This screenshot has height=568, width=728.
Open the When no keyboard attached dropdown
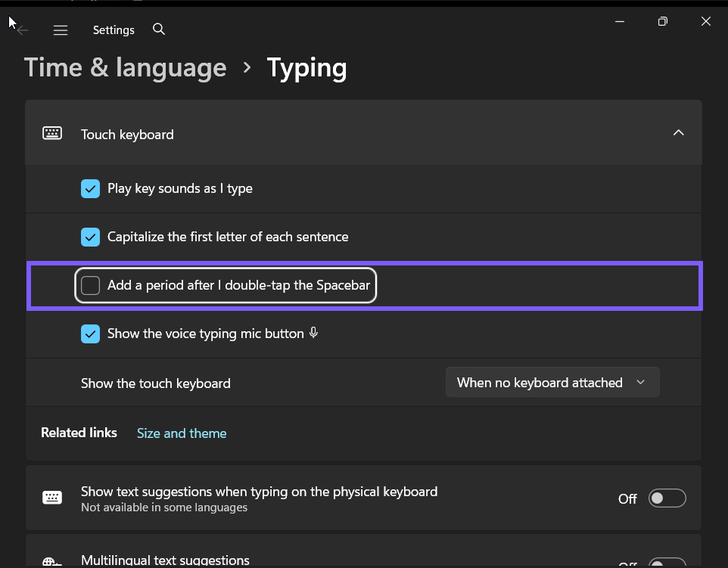coord(552,382)
